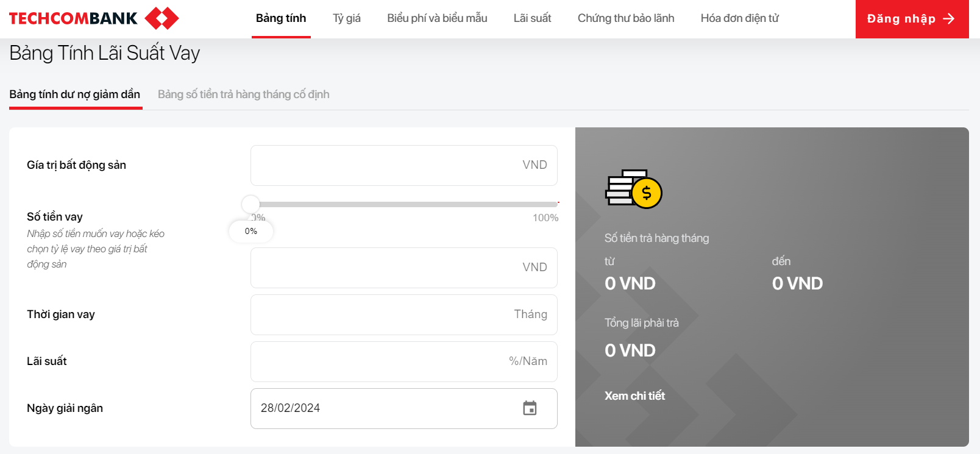Image resolution: width=980 pixels, height=454 pixels.
Task: Click the coins dollar icon
Action: tap(633, 189)
